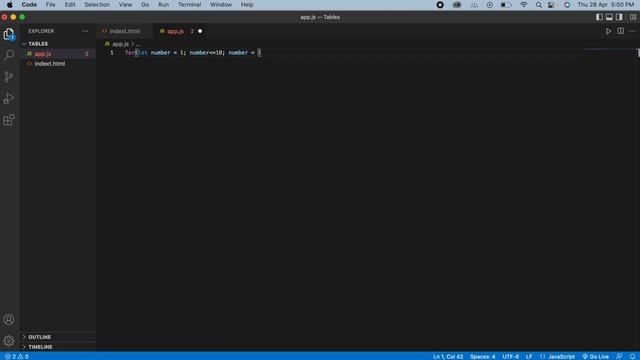Open the Run menu

[x=163, y=4]
